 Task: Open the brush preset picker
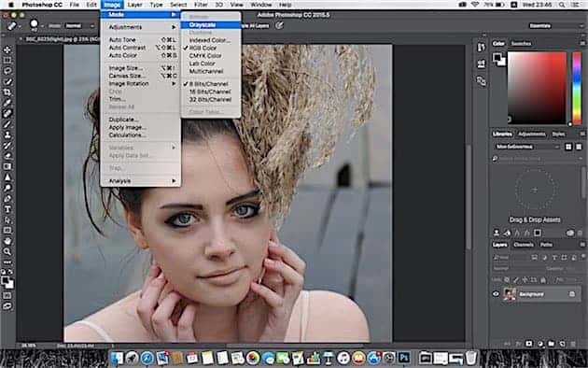[36, 25]
